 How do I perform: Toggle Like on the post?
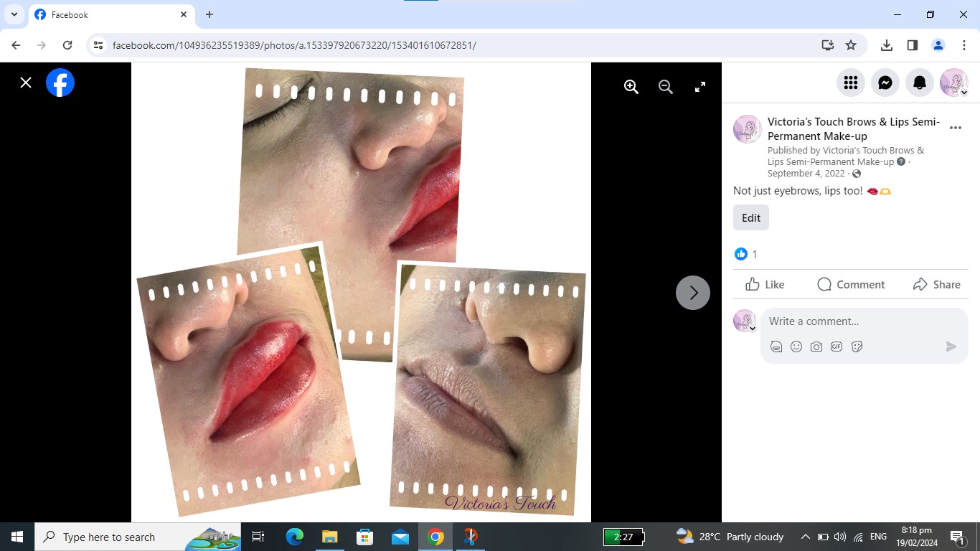click(764, 284)
